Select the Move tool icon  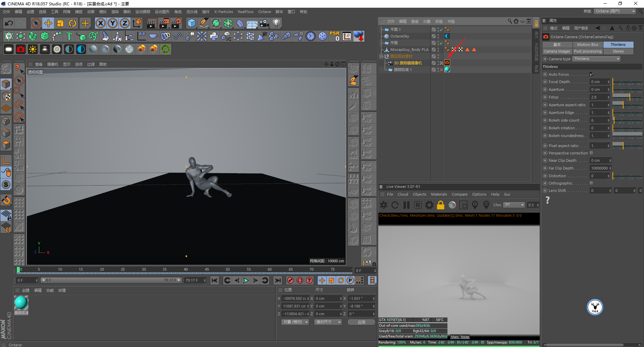(48, 23)
